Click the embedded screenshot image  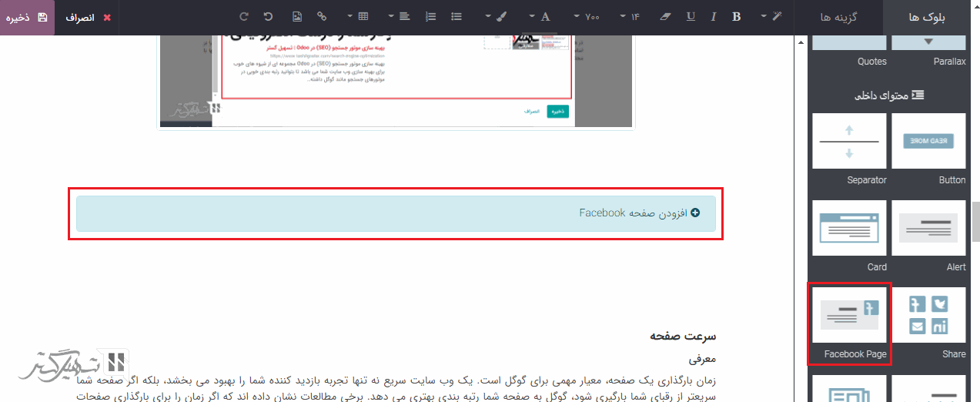(x=396, y=81)
